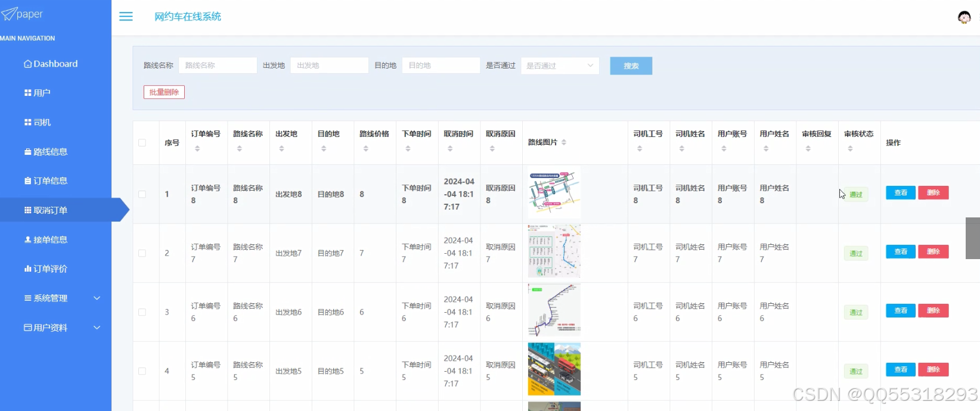
Task: Click the paper logo icon
Action: point(8,14)
